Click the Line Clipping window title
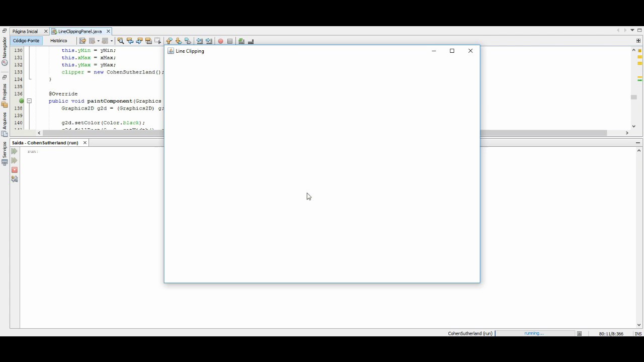The height and width of the screenshot is (362, 644). pyautogui.click(x=190, y=51)
